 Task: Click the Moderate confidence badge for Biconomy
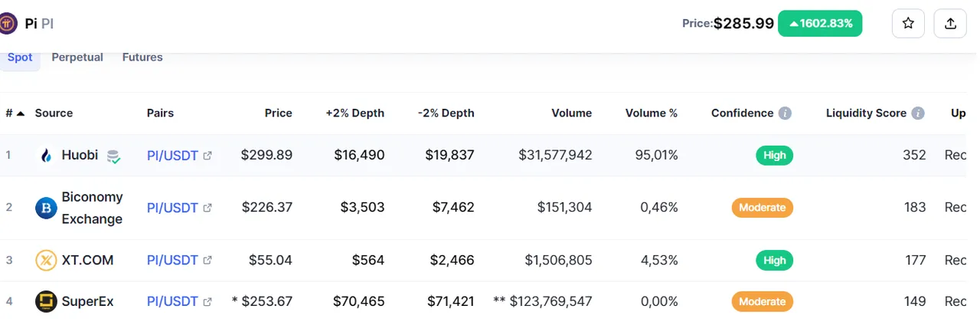(763, 208)
